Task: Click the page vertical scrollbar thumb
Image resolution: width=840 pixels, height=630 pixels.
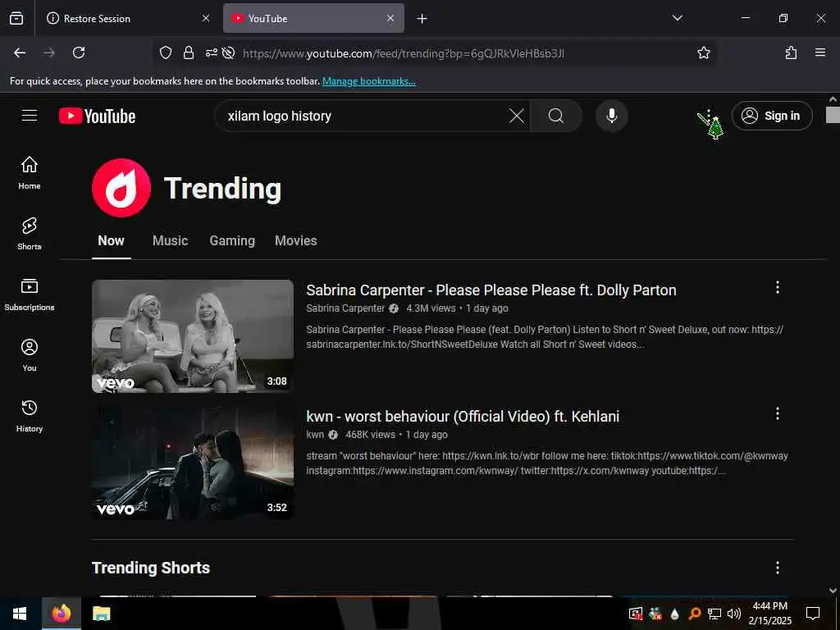Action: tap(833, 115)
